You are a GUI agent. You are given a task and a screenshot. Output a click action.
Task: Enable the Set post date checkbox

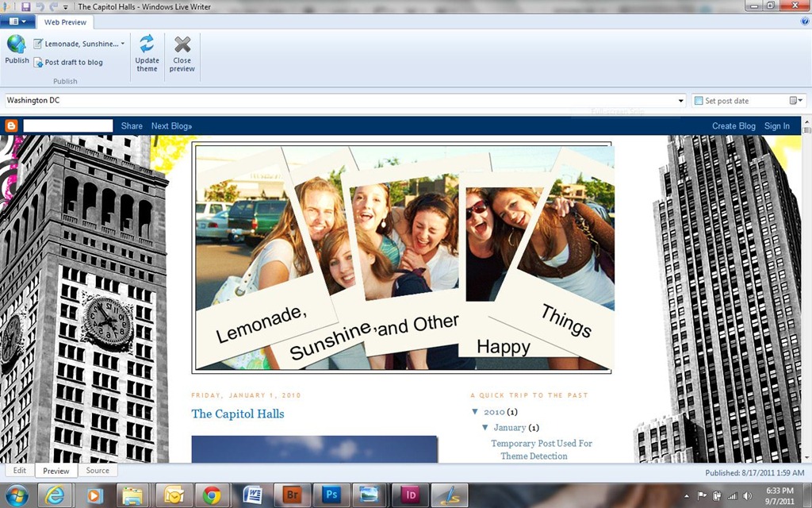[699, 101]
